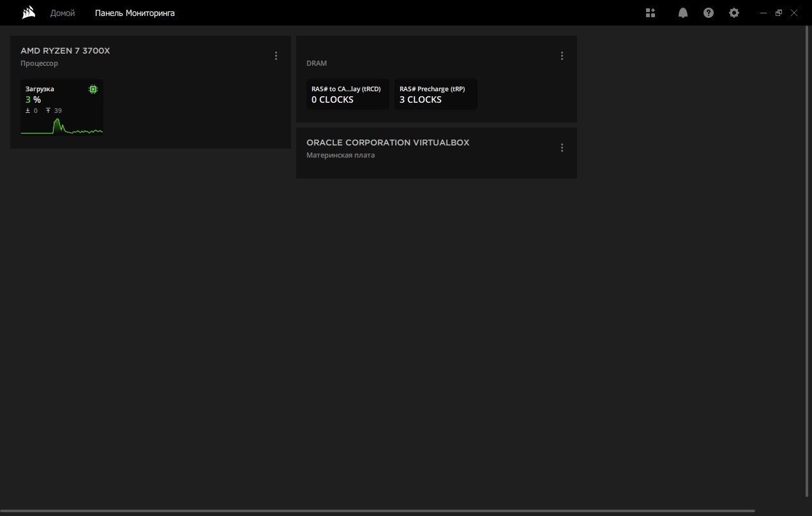This screenshot has height=516, width=812.
Task: Open the help question mark icon
Action: [x=709, y=13]
